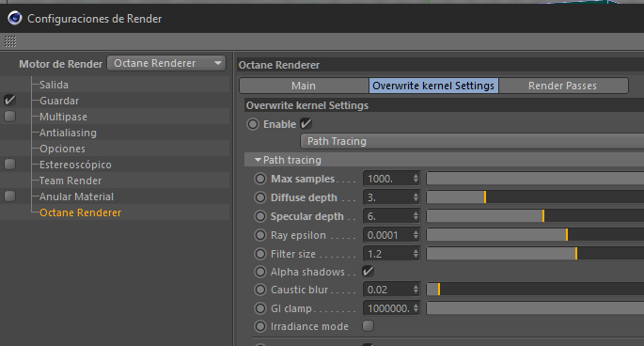Click the Caustic blur slider

pyautogui.click(x=535, y=290)
